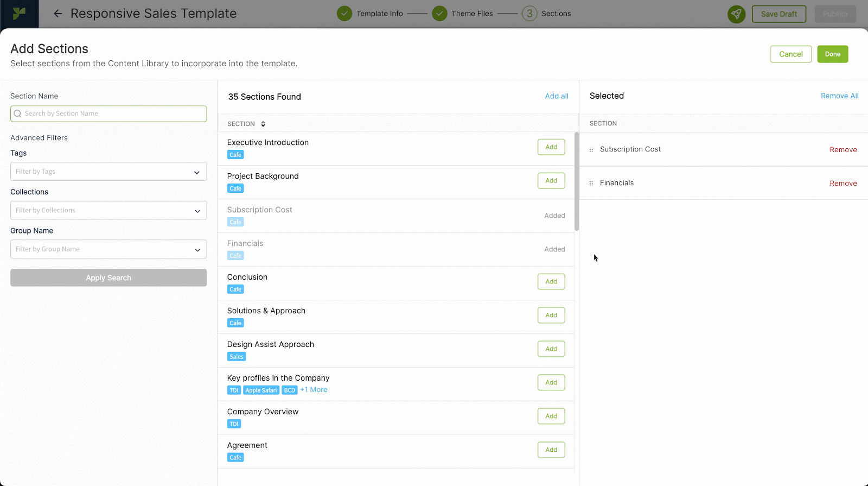Image resolution: width=868 pixels, height=486 pixels.
Task: Remove Subscription Cost from selected list
Action: [x=843, y=150]
